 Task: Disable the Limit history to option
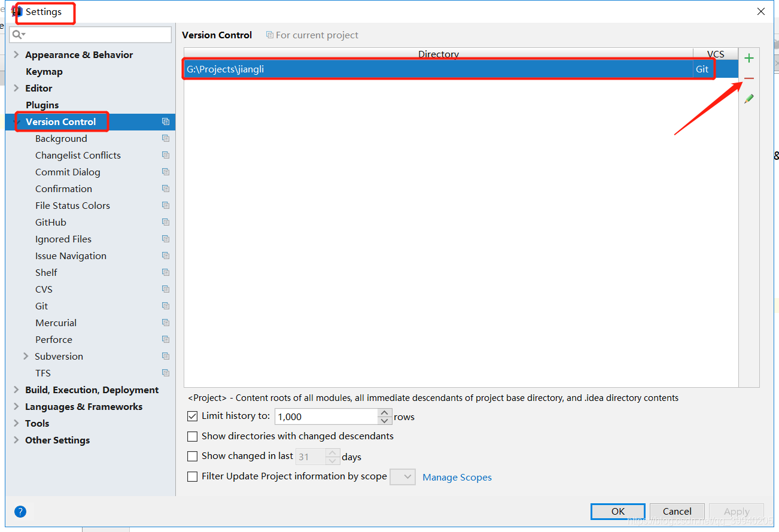pos(192,415)
